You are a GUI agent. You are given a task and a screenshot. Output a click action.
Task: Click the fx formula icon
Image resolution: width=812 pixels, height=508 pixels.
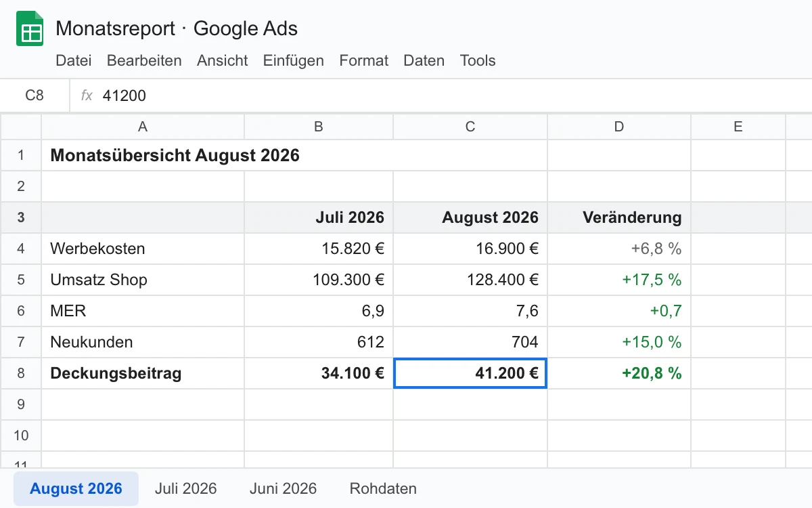click(87, 96)
